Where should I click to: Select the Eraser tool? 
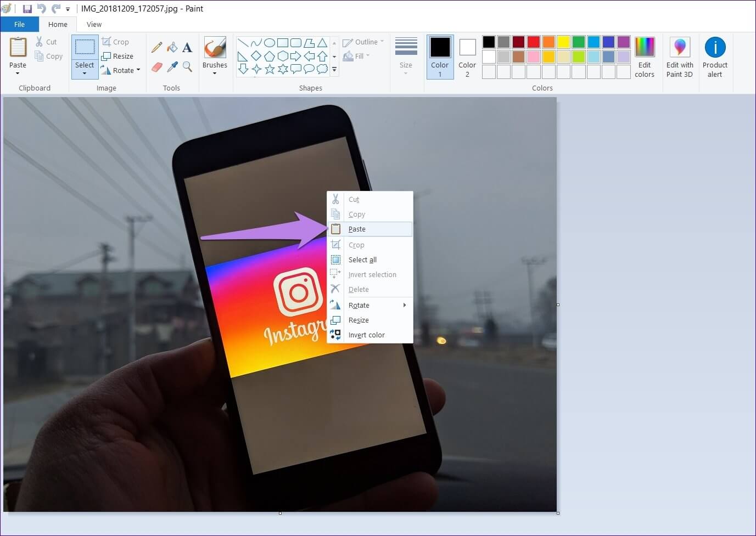(x=157, y=67)
